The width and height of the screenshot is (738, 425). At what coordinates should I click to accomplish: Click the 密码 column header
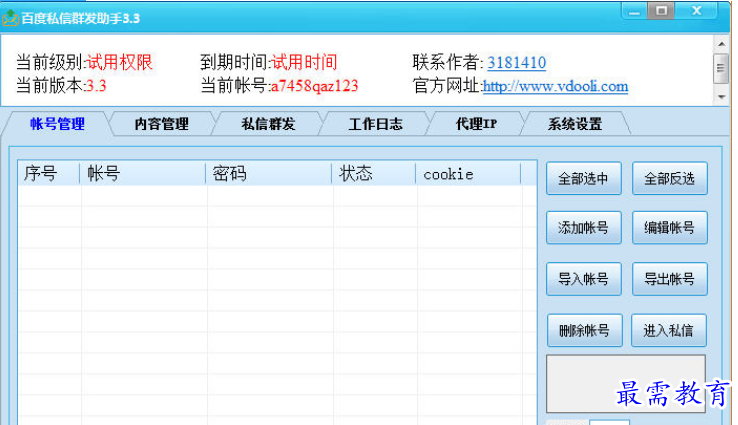point(269,174)
